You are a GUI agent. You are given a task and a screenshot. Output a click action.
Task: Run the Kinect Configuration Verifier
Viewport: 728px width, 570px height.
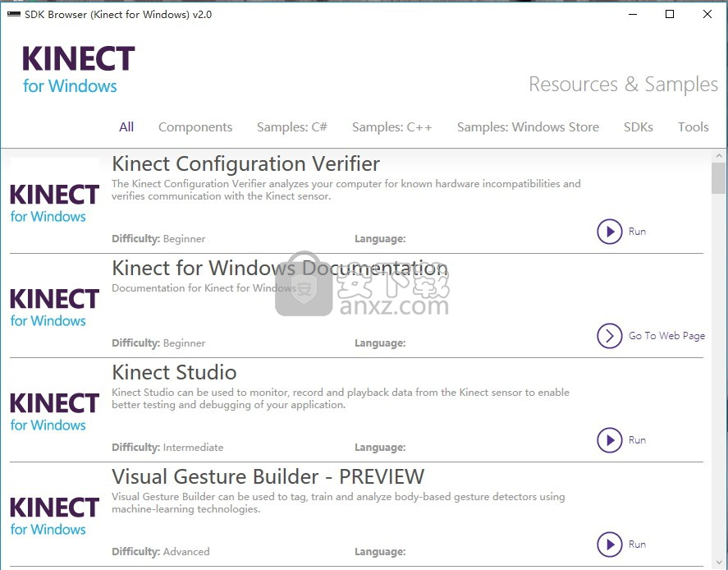[609, 232]
